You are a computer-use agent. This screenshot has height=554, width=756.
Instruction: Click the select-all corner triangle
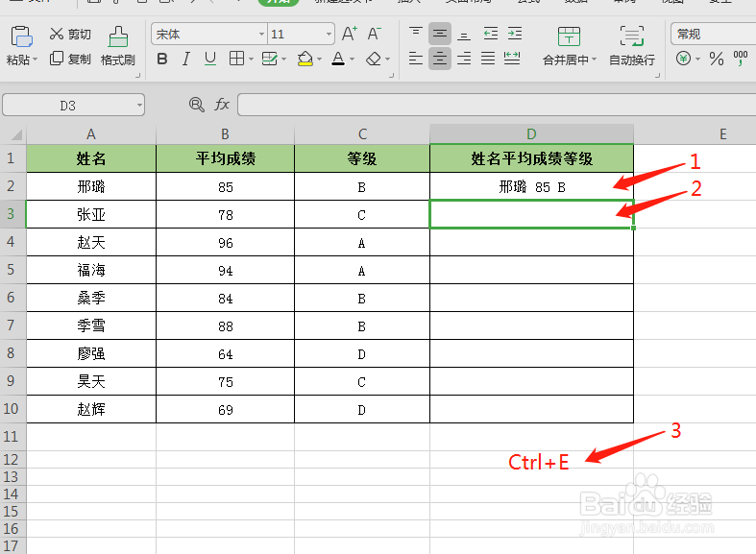17,134
